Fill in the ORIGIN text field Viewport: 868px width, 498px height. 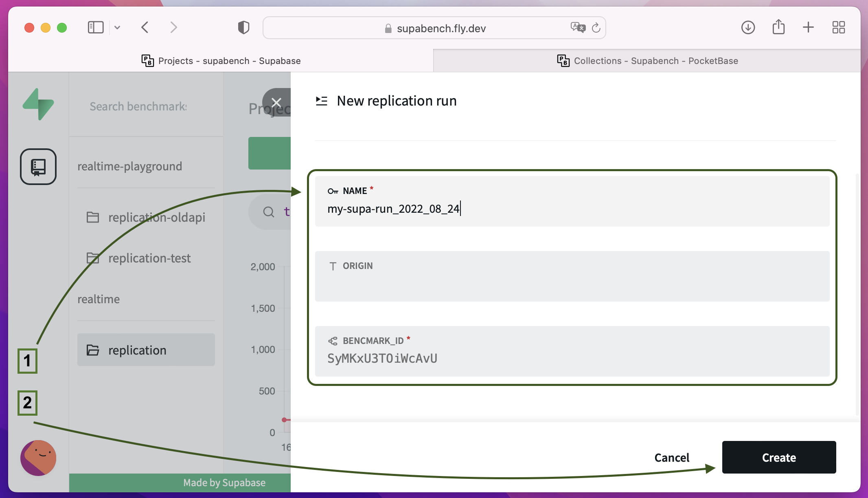(x=572, y=276)
